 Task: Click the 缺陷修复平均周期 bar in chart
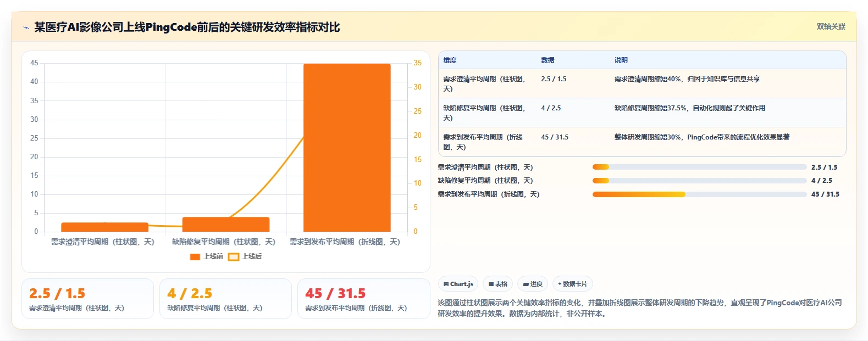(226, 225)
